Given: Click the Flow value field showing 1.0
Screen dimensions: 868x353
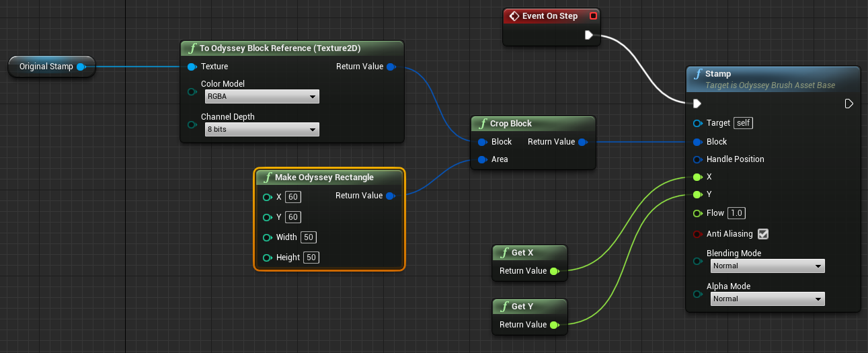Looking at the screenshot, I should tap(737, 213).
